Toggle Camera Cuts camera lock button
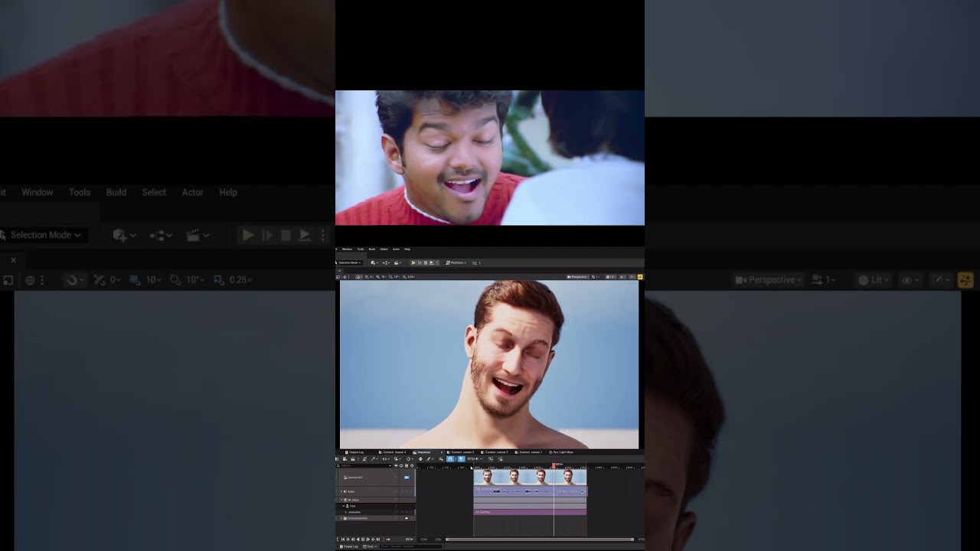The width and height of the screenshot is (980, 551). pyautogui.click(x=407, y=478)
